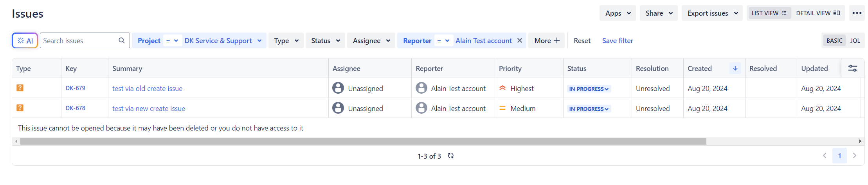Viewport: 868px width, 185px height.
Task: Open 'test via old create issue' summary
Action: (147, 88)
